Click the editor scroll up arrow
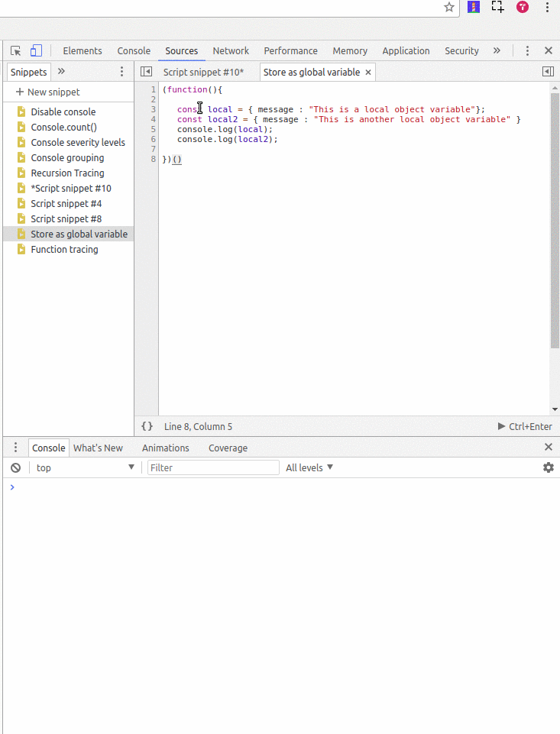 (x=555, y=88)
